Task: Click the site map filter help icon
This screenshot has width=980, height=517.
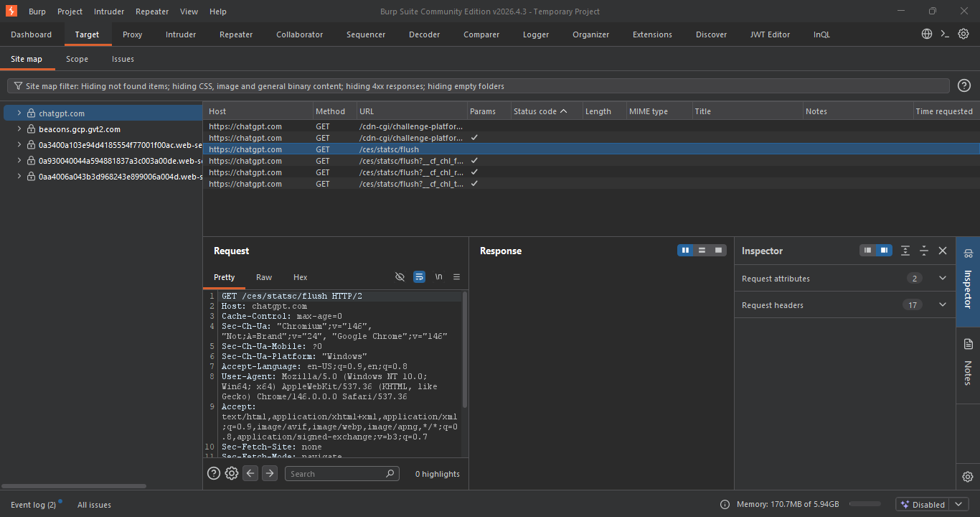Action: tap(964, 86)
